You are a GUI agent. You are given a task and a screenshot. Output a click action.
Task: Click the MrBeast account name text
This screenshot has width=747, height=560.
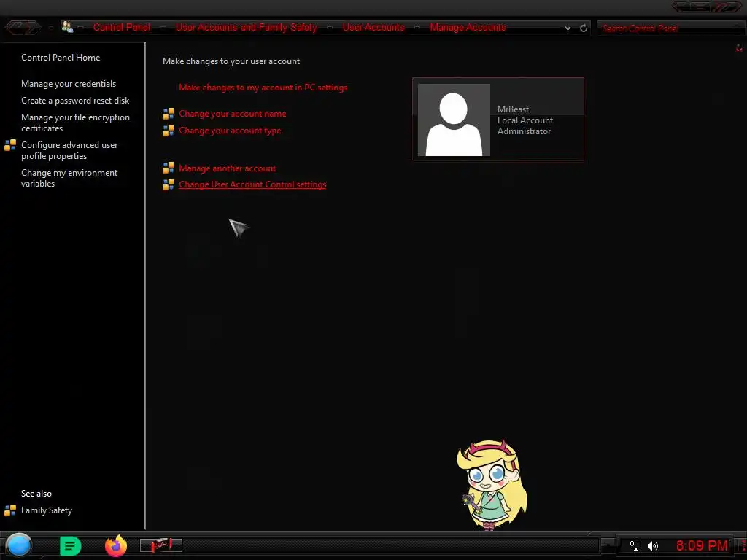[513, 109]
